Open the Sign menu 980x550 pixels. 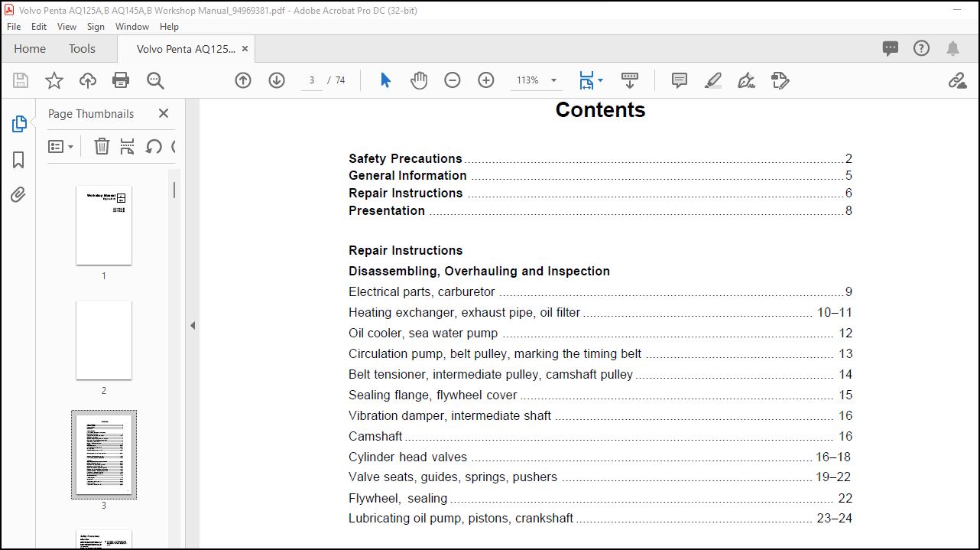pos(96,26)
